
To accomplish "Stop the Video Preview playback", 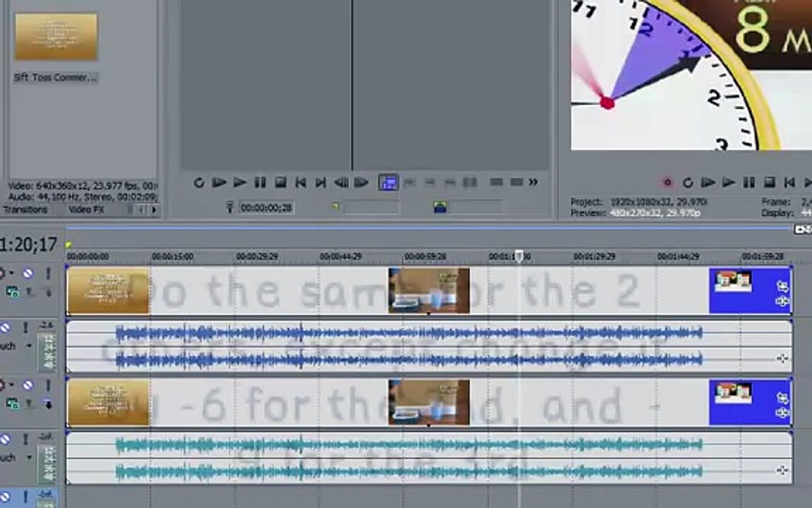I will (x=770, y=183).
